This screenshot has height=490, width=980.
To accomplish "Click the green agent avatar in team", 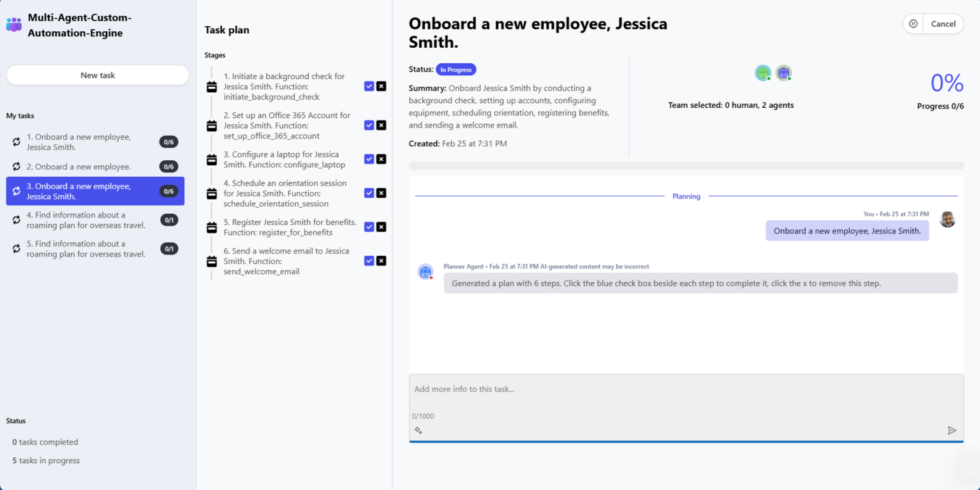I will (763, 73).
